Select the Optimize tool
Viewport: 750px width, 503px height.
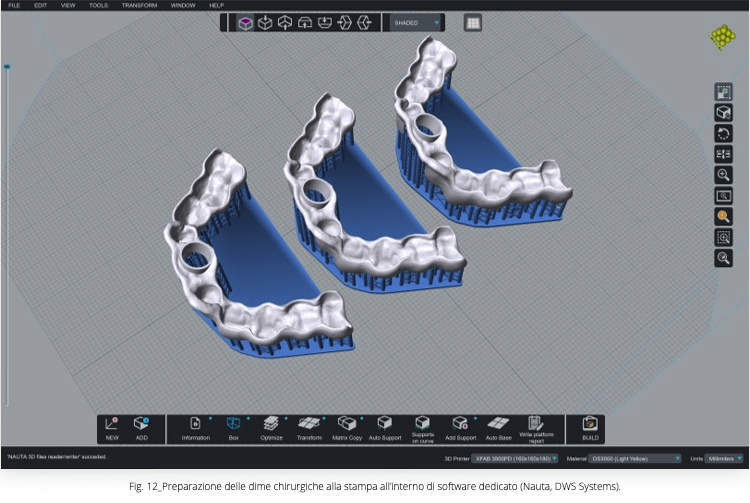tap(271, 425)
